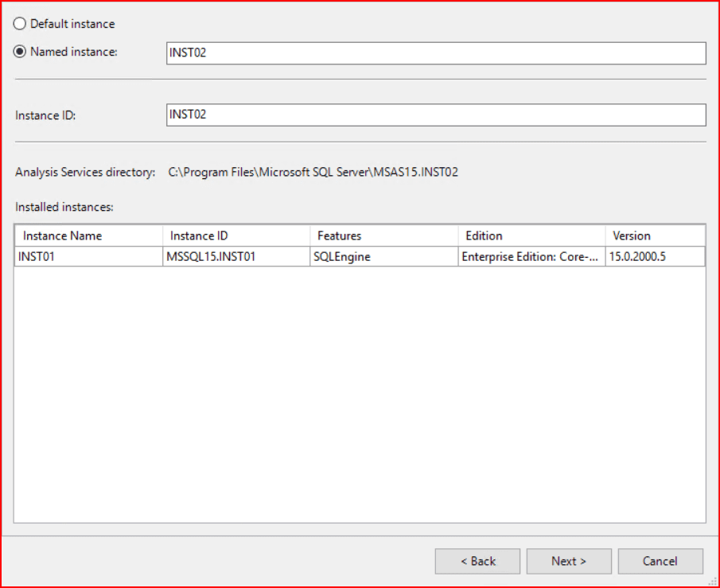The image size is (720, 588).
Task: Focus the Instance ID input box
Action: [x=435, y=115]
